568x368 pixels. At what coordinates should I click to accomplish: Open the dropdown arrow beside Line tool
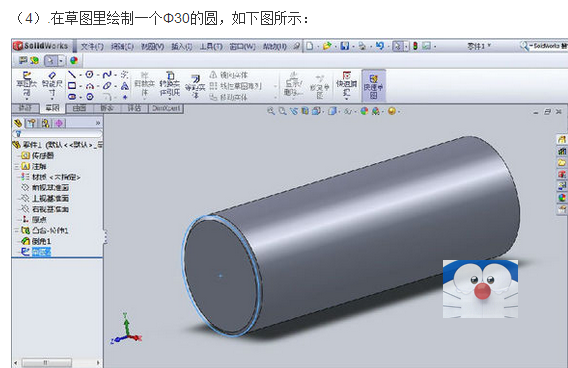(x=80, y=75)
